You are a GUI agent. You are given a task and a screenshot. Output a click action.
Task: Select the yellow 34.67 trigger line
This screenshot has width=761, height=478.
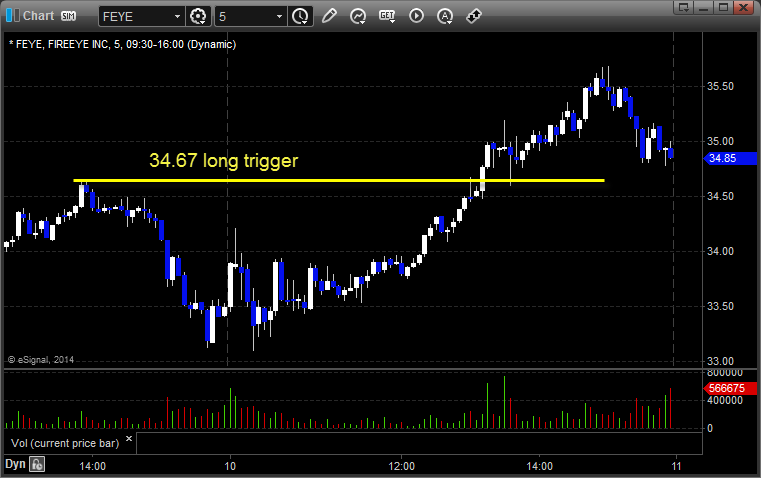[x=339, y=181]
